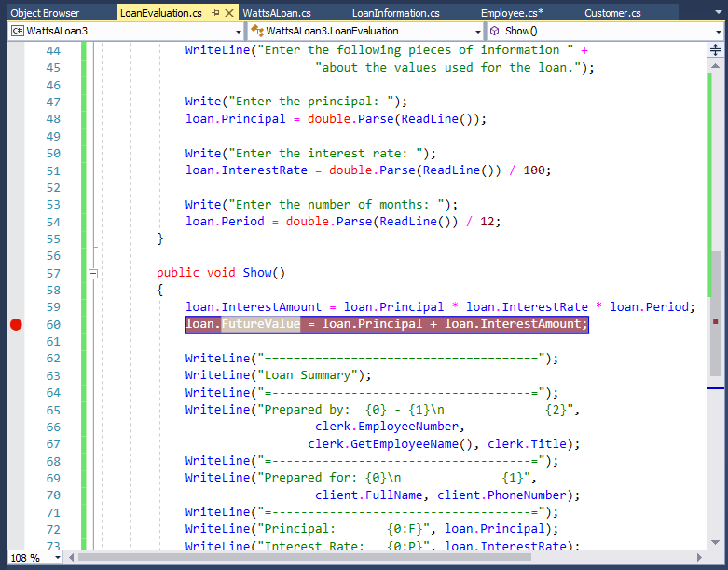Click the breakpoint marker in scrollbar
Viewport: 728px width, 570px height.
coord(716,321)
